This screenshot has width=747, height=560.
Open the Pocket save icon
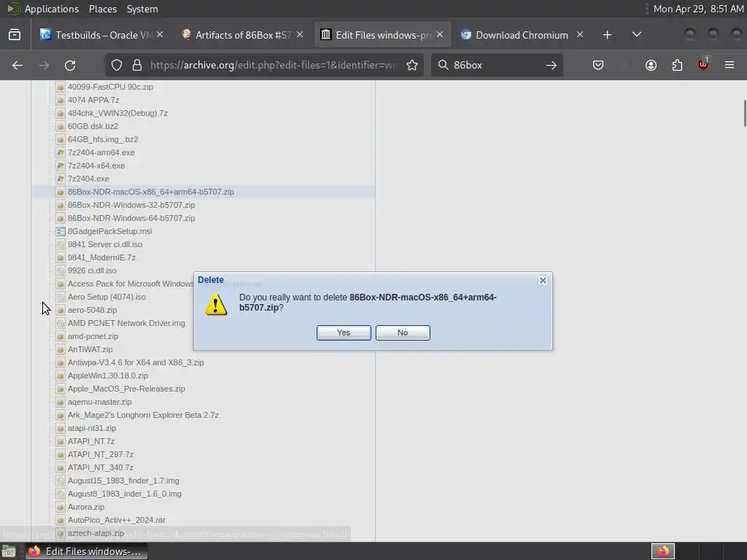(598, 65)
